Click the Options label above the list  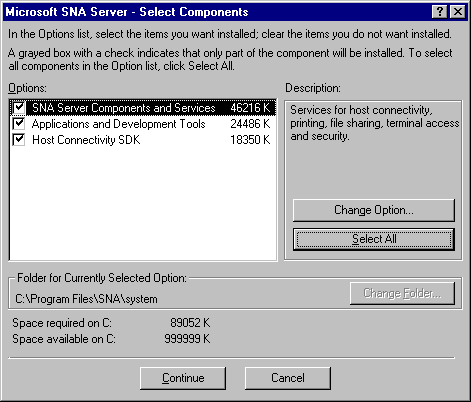27,88
